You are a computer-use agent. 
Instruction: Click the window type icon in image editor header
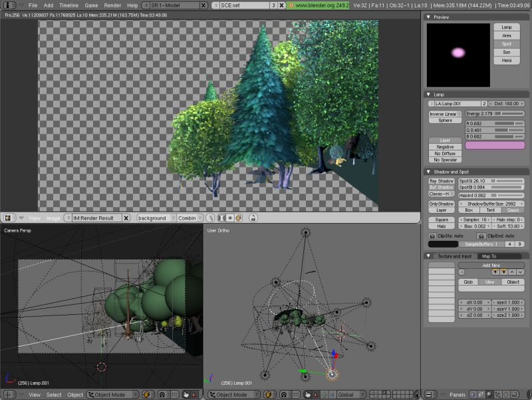9,218
